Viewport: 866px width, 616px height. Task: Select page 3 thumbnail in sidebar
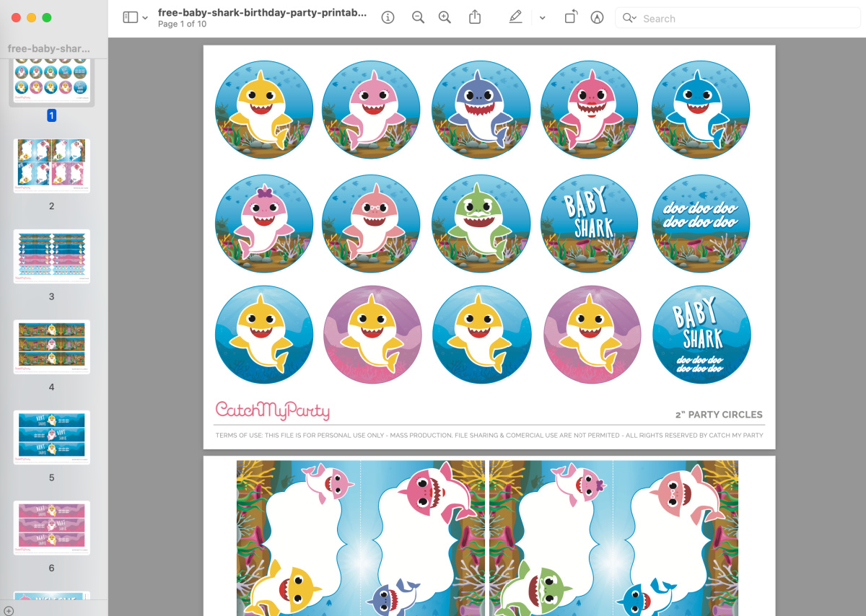click(52, 256)
